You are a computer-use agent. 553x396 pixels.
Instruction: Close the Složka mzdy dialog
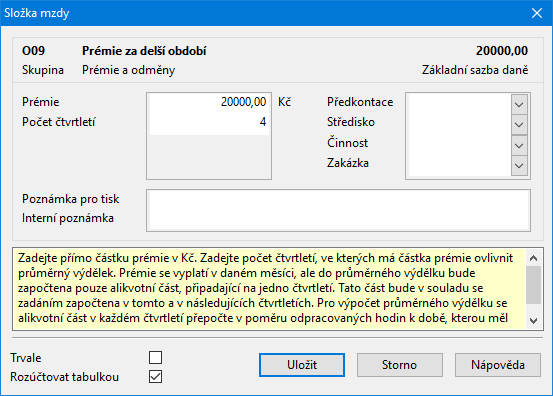point(537,13)
